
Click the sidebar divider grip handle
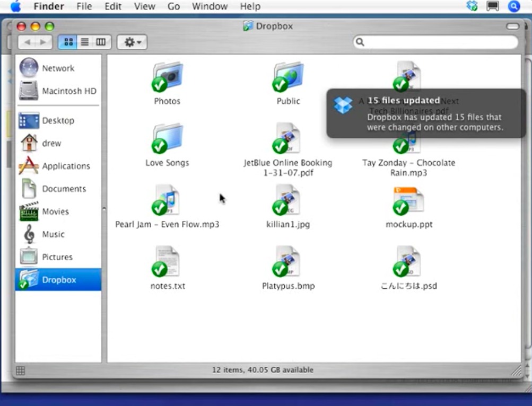tap(104, 209)
